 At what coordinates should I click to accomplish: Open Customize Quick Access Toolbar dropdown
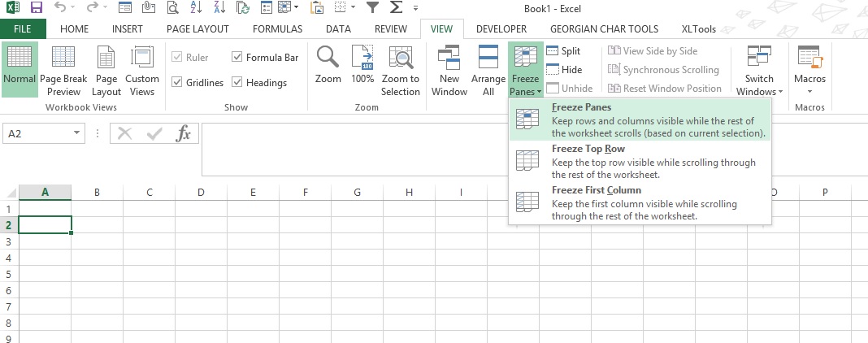[416, 8]
